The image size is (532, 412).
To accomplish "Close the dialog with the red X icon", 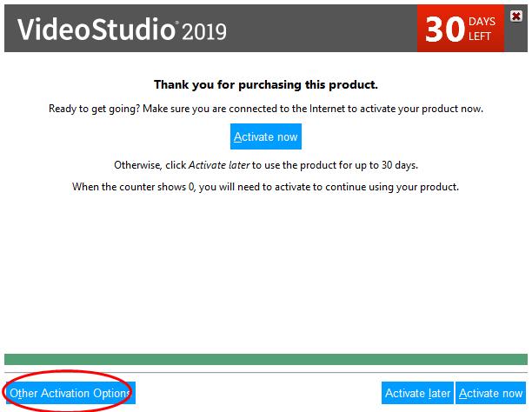I will tap(516, 16).
